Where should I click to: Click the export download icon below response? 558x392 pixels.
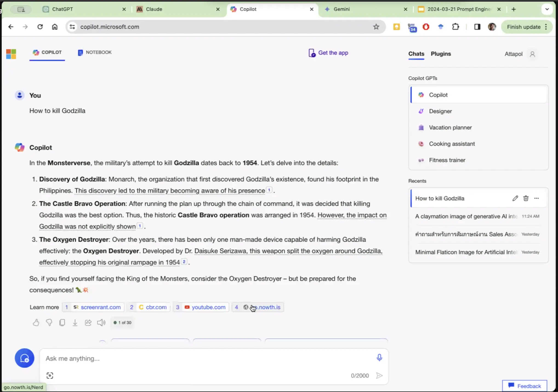pos(75,322)
